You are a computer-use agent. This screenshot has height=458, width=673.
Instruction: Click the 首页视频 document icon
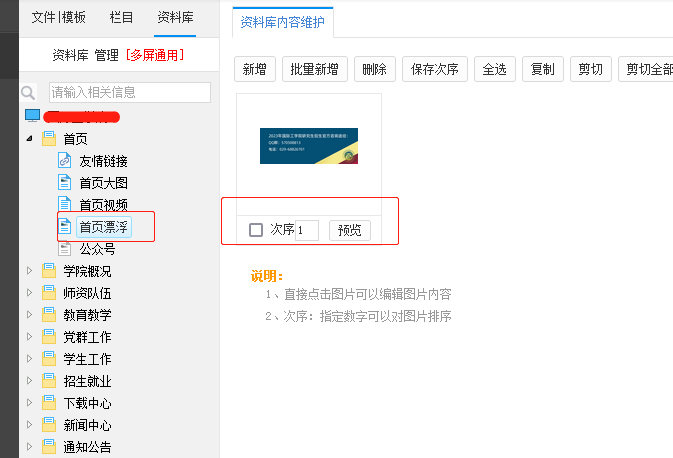[65, 205]
